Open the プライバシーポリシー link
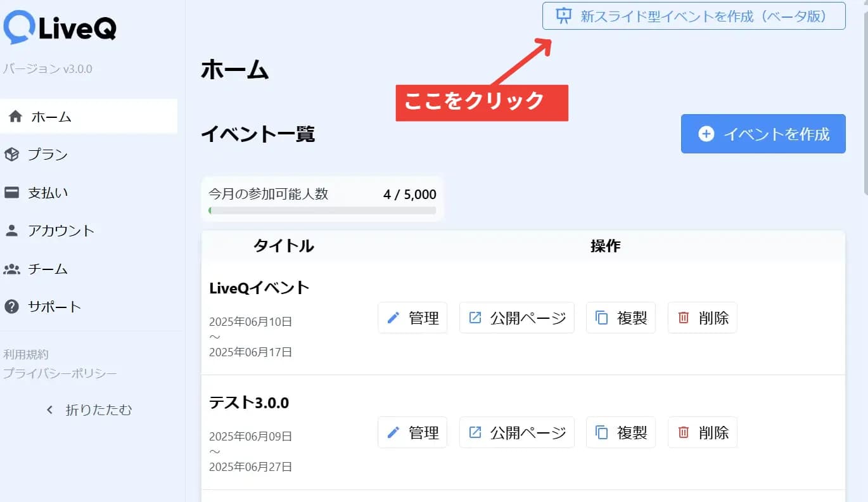 coord(60,373)
